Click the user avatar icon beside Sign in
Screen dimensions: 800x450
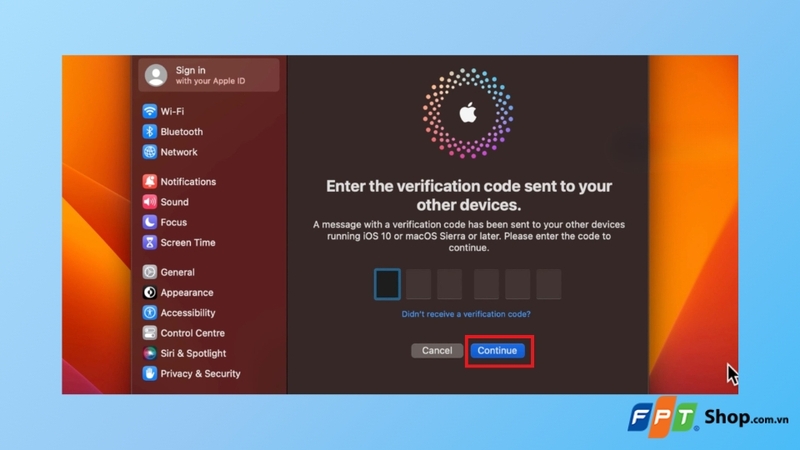156,75
